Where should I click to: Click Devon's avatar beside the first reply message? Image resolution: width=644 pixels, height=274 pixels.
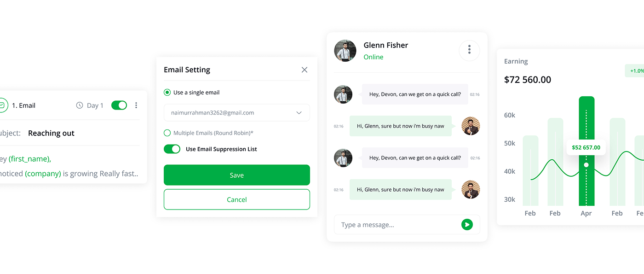471,126
